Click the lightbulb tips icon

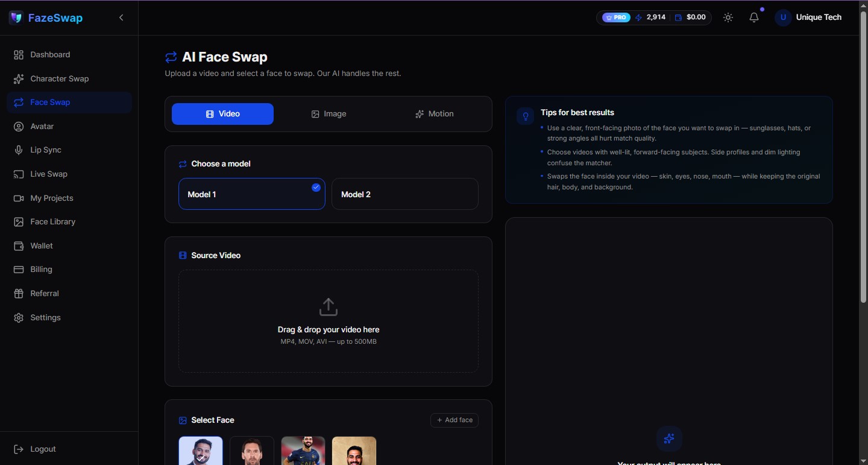click(526, 116)
